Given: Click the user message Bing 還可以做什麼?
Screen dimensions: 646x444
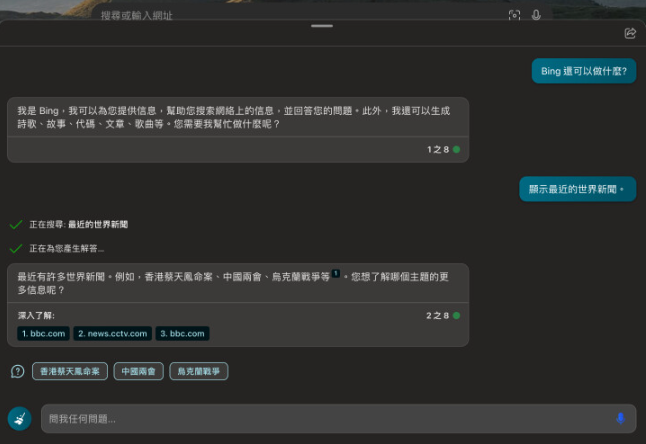Looking at the screenshot, I should click(x=584, y=71).
